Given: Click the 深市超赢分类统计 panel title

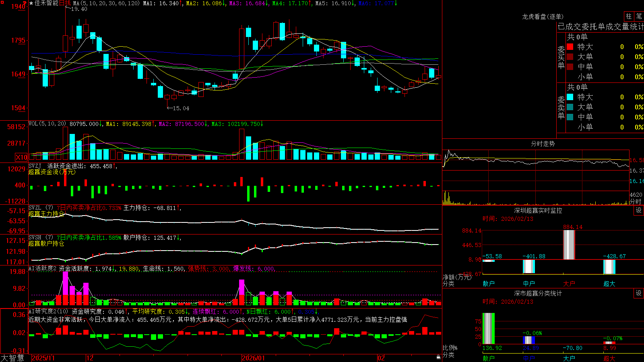Looking at the screenshot, I should point(538,293).
